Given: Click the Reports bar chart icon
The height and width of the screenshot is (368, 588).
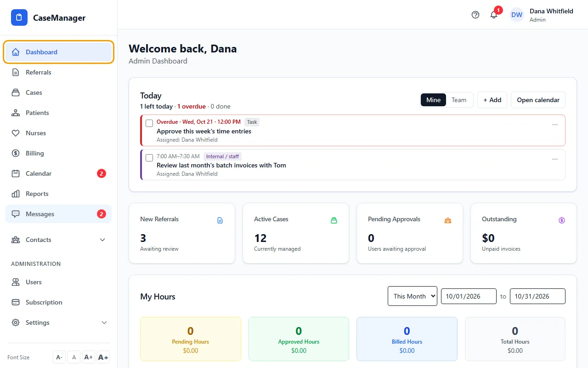Looking at the screenshot, I should pos(16,194).
